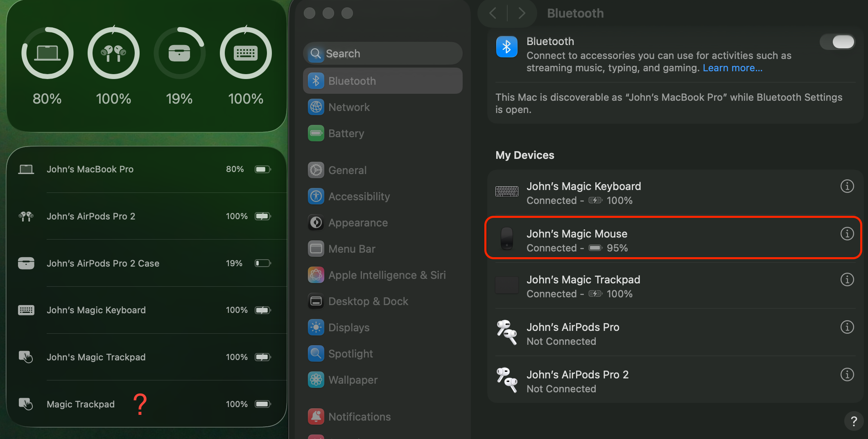Open the Accessibility settings pane
The height and width of the screenshot is (439, 868).
pyautogui.click(x=383, y=196)
